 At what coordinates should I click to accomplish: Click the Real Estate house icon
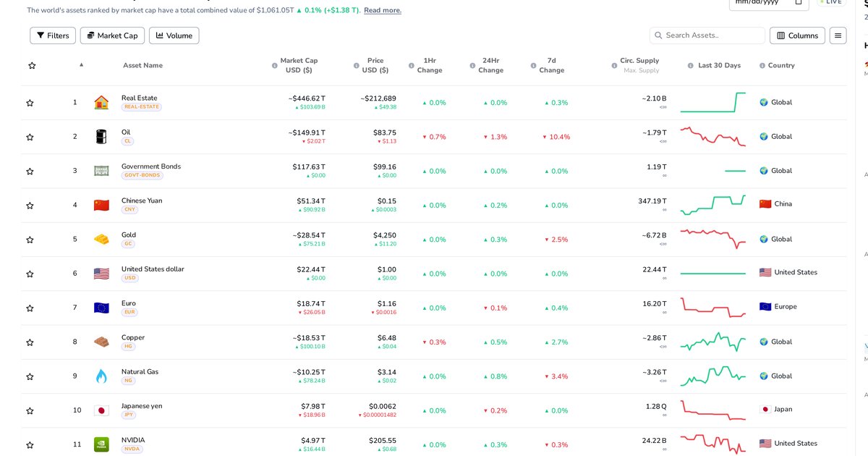(101, 103)
